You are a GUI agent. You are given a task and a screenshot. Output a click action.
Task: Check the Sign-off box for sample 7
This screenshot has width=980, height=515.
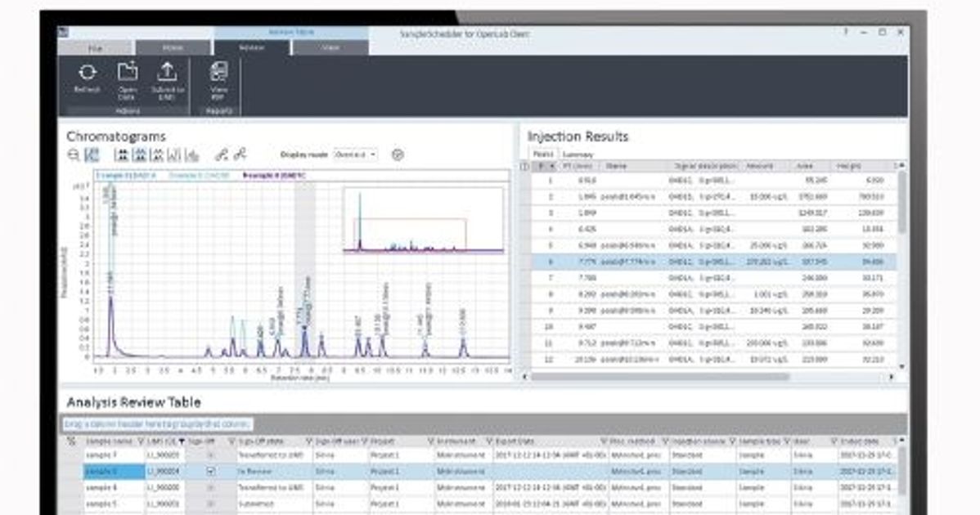point(209,454)
